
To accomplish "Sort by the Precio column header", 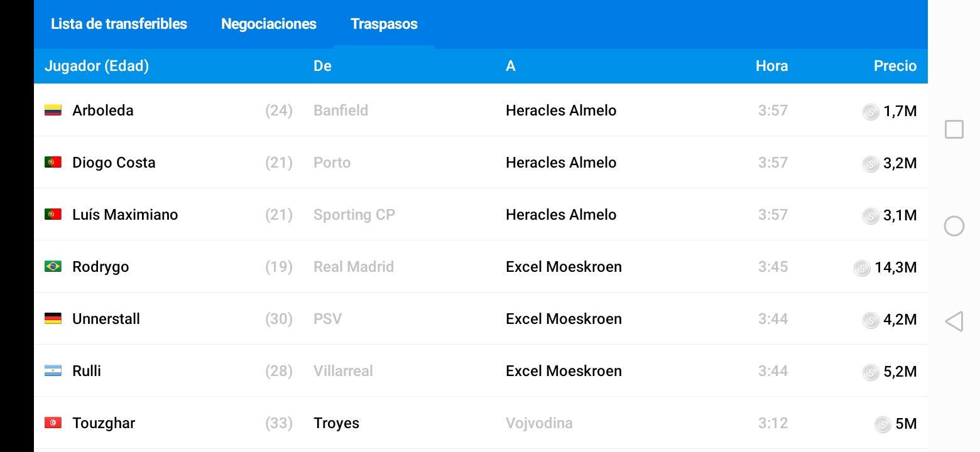I will (895, 66).
